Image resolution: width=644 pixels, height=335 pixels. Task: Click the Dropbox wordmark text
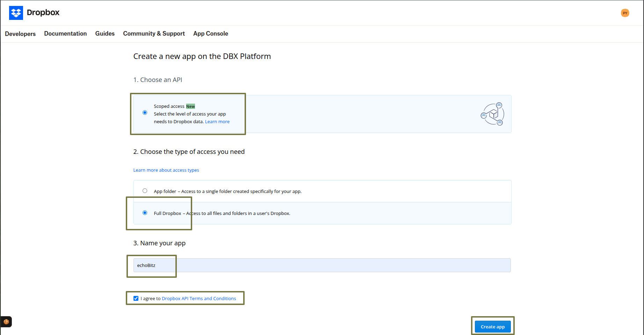tap(43, 13)
